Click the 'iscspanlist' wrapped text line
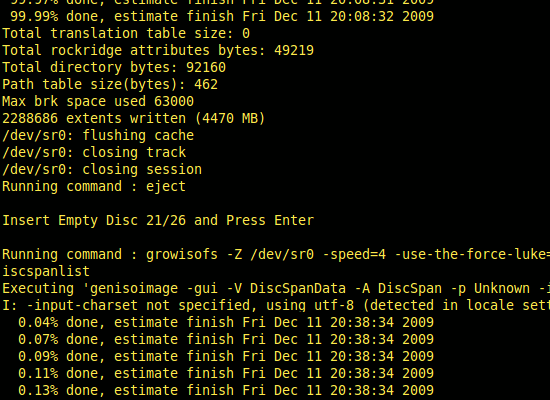Screen dimensions: 550x400 point(46,271)
